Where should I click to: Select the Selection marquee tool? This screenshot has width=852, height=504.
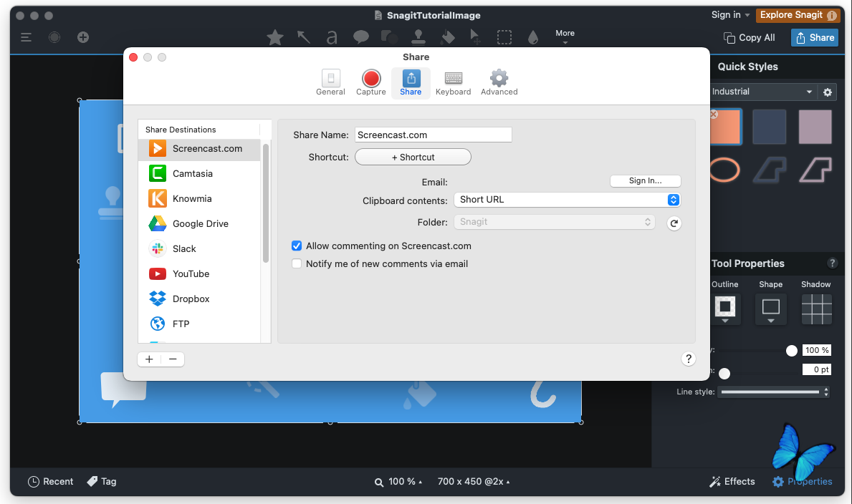[x=504, y=37]
